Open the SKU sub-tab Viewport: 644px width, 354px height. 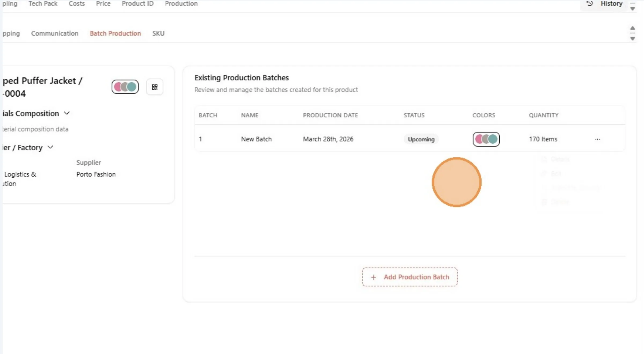tap(158, 33)
